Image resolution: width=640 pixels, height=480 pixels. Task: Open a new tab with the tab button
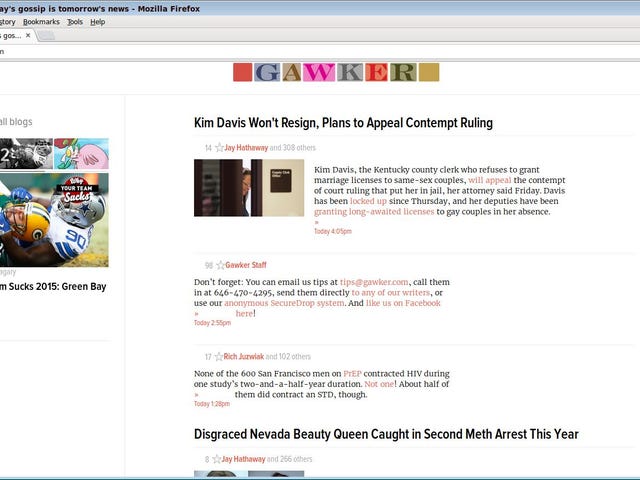click(46, 36)
